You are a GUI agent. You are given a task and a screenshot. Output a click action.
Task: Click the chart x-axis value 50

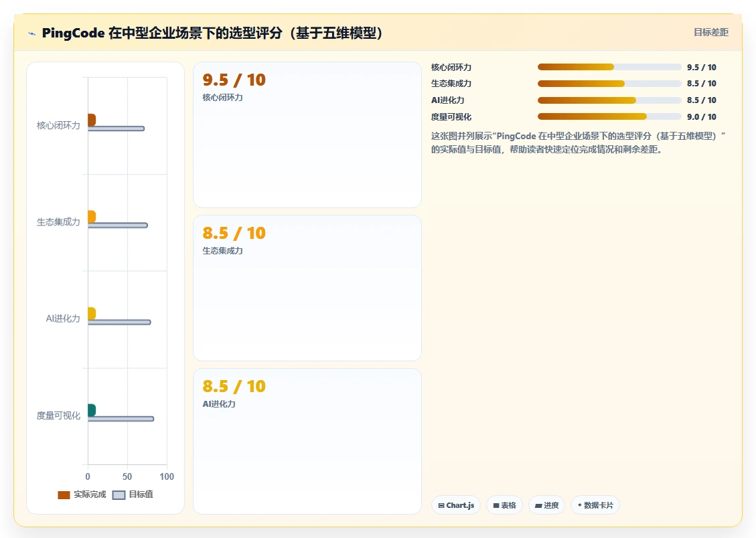point(127,477)
